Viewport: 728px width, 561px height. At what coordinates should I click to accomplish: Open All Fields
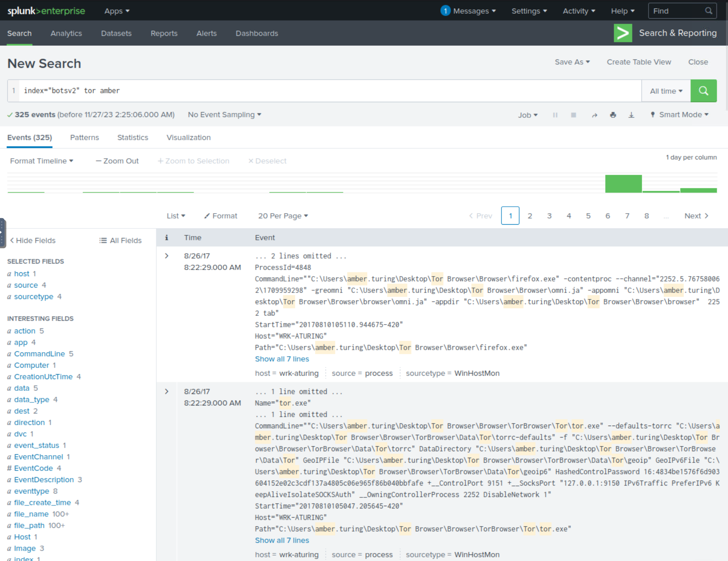click(x=120, y=240)
